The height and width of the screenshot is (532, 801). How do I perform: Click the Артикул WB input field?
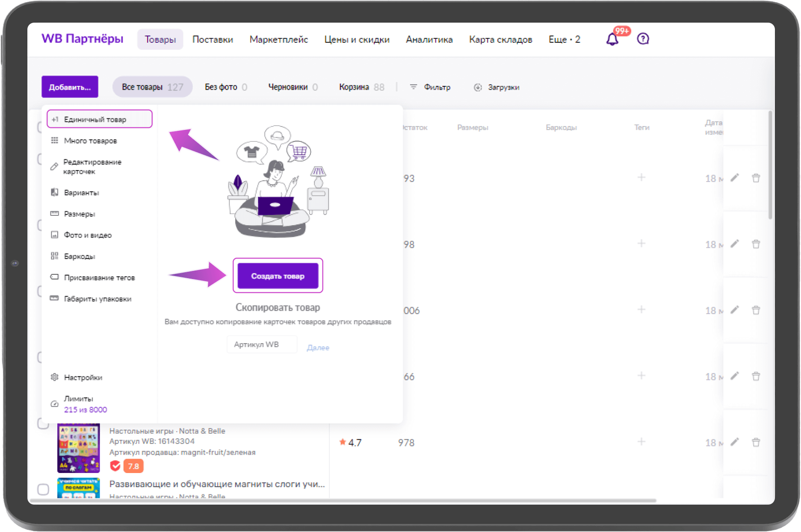pos(262,344)
